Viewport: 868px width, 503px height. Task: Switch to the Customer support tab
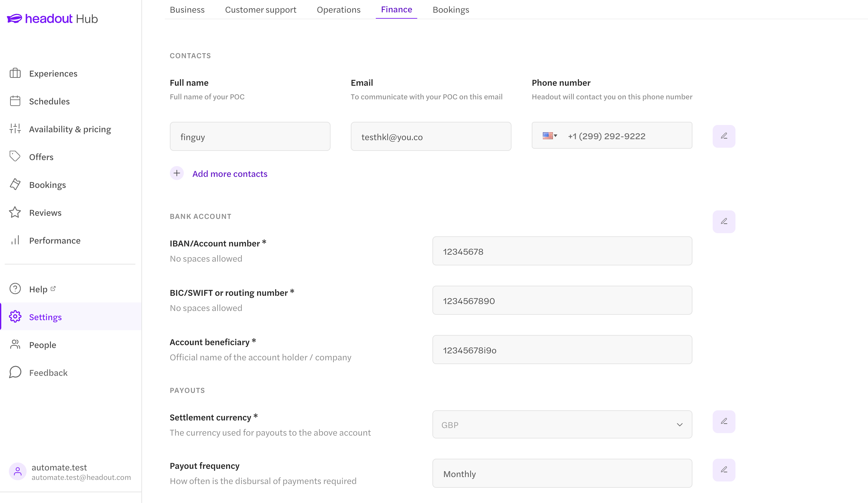pos(261,9)
